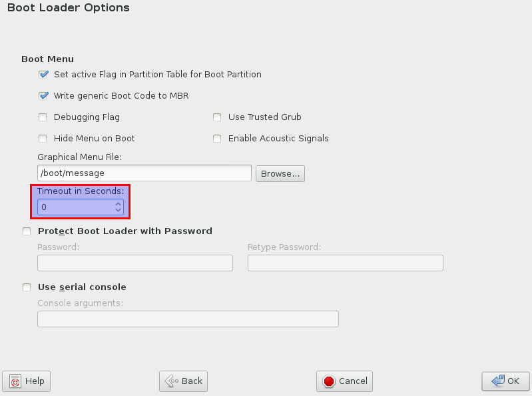Enable the Debugging Flag checkbox
The image size is (532, 396).
pos(43,117)
